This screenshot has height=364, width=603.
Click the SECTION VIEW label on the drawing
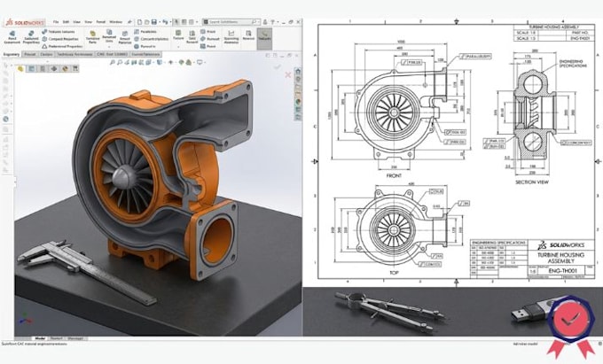tap(532, 182)
